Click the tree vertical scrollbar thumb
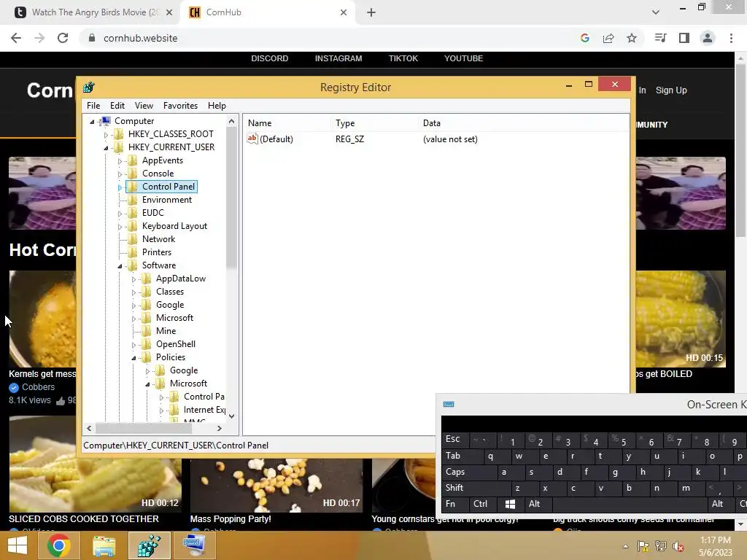Viewport: 747px width, 560px height. (x=231, y=199)
